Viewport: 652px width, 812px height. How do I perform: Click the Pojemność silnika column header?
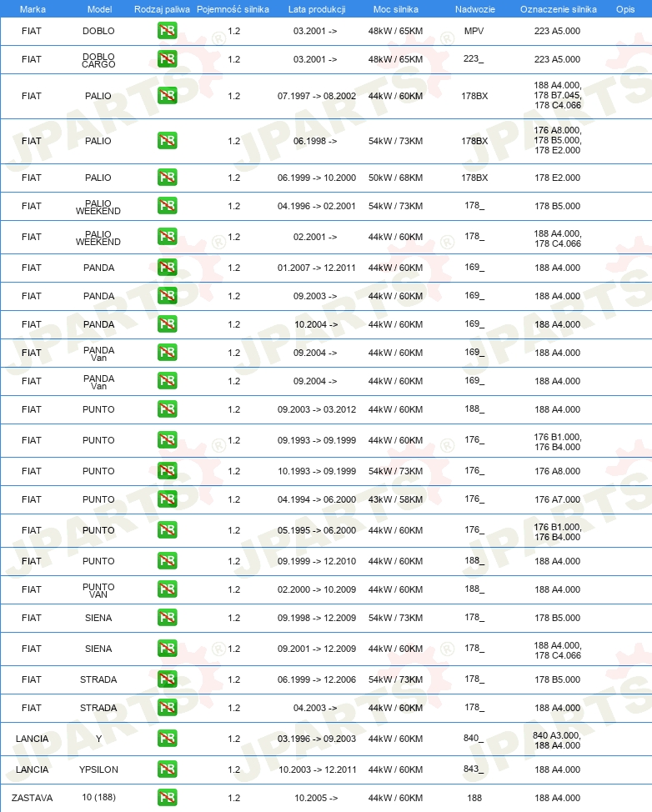pyautogui.click(x=233, y=9)
